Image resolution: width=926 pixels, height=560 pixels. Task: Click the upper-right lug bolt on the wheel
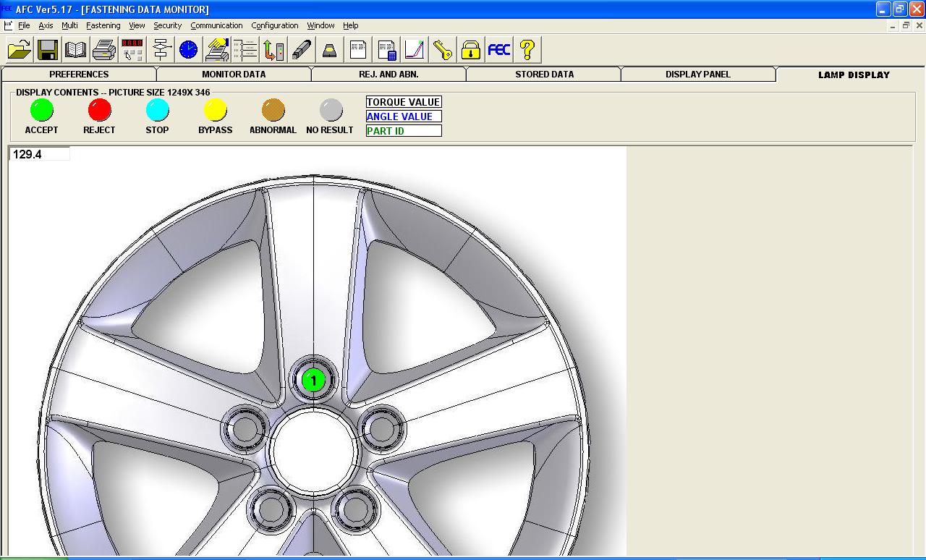click(382, 429)
